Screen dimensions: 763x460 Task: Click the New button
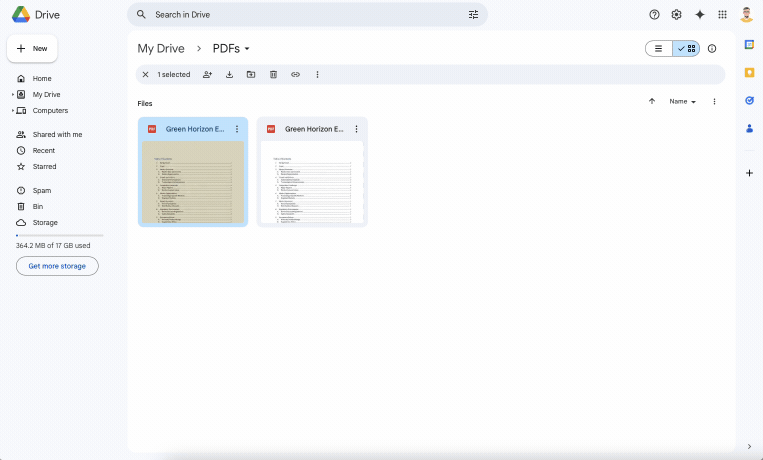pos(32,49)
